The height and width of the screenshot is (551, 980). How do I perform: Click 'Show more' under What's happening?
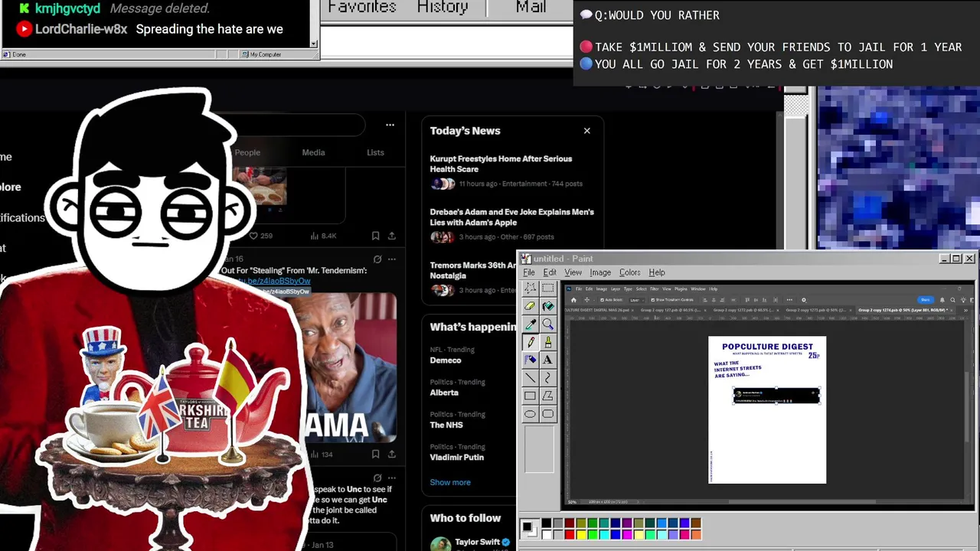pos(450,482)
